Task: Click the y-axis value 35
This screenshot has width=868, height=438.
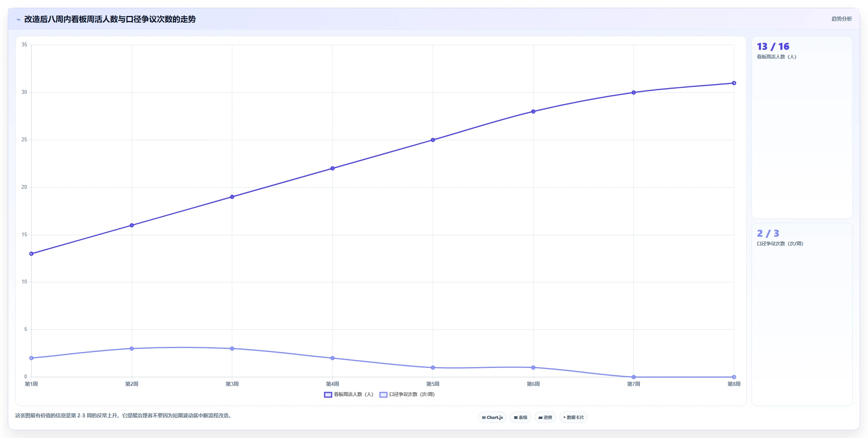Action: point(24,45)
